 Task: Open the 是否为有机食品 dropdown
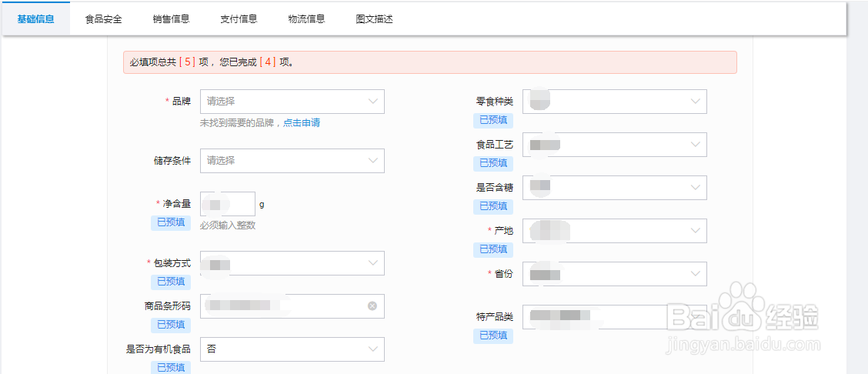(292, 349)
